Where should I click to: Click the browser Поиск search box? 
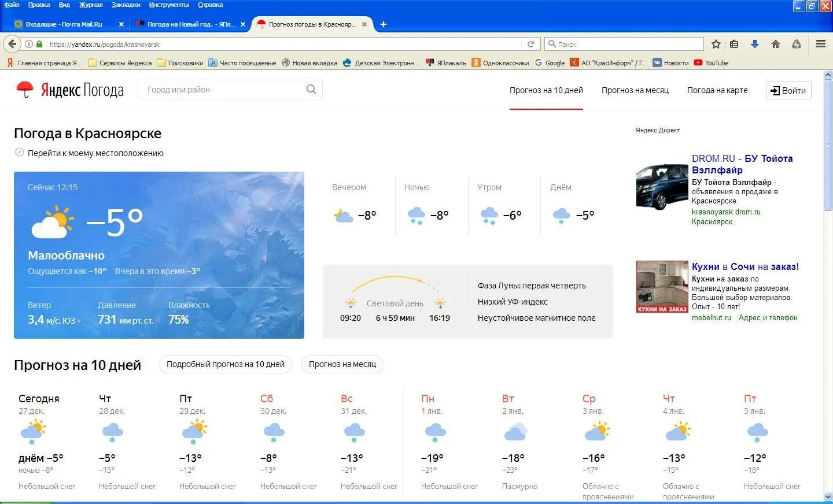624,44
